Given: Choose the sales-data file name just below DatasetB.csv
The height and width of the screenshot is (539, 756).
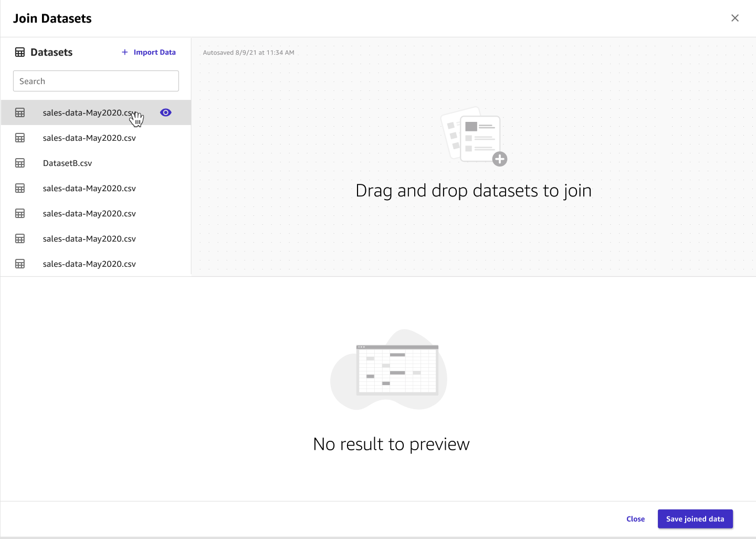Looking at the screenshot, I should pos(89,188).
